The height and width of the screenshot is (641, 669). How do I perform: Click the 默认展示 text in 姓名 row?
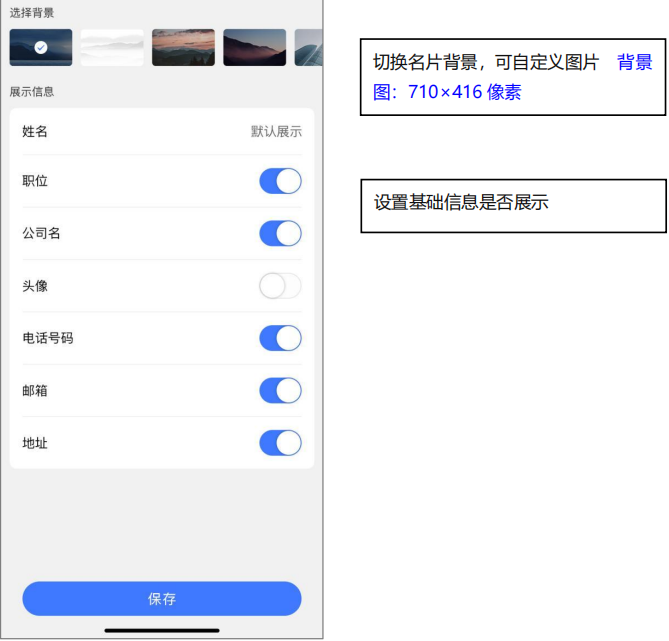click(x=276, y=131)
